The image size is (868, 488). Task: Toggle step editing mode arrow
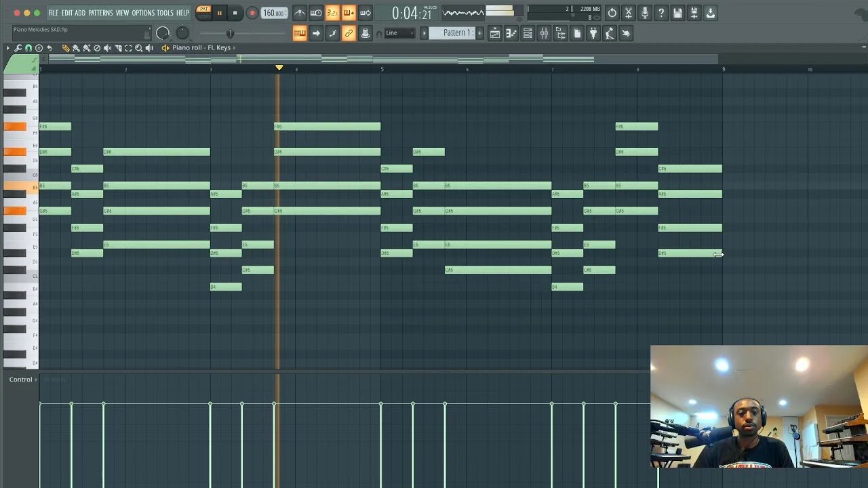coord(316,33)
